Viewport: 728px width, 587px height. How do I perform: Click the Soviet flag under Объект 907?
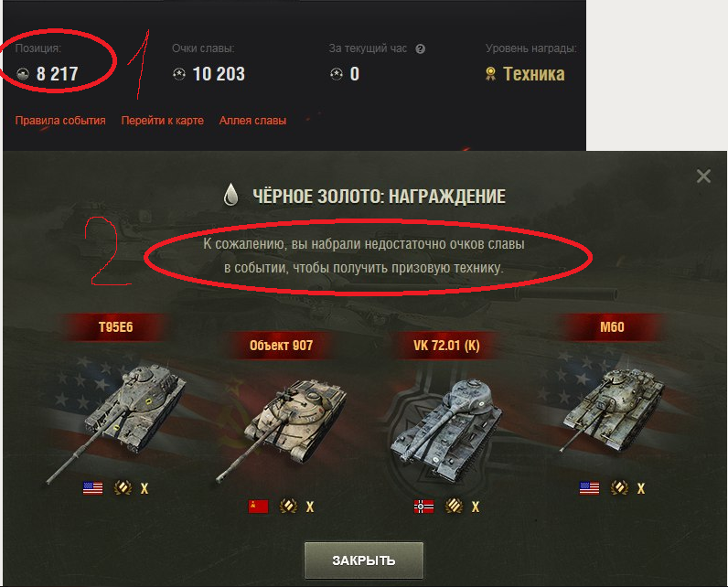click(x=258, y=507)
